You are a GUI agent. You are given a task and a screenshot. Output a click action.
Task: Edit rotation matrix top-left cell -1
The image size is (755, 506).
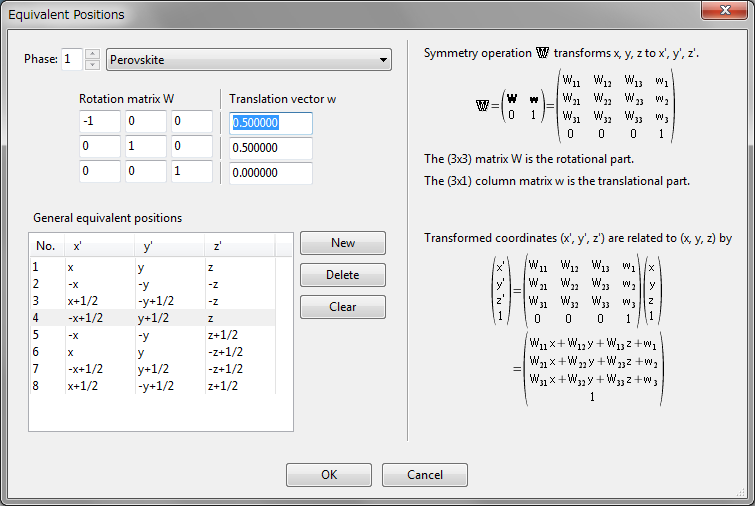click(x=99, y=122)
